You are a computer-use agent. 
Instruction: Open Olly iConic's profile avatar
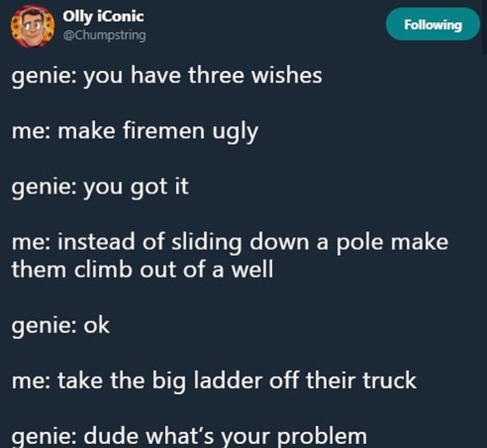[32, 27]
